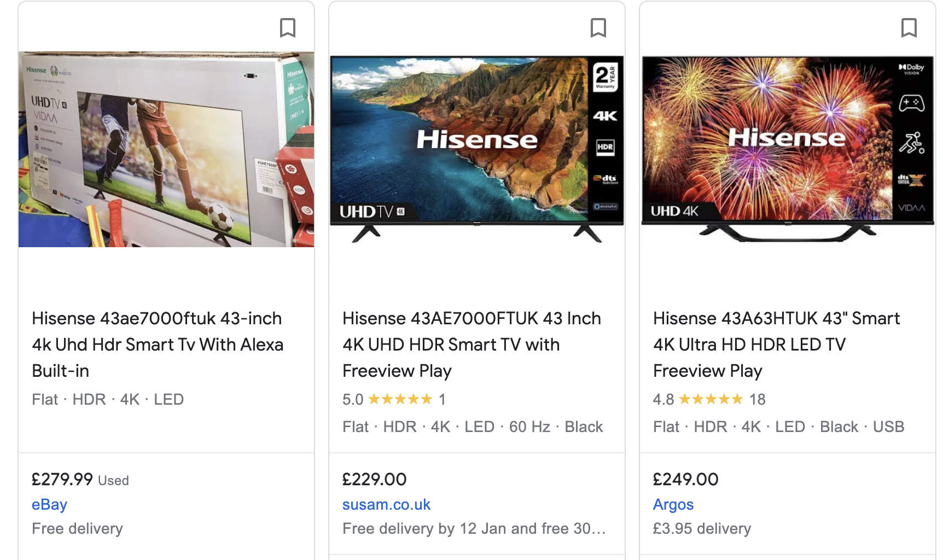Select the 5.0 star rating with 1 review

click(394, 399)
